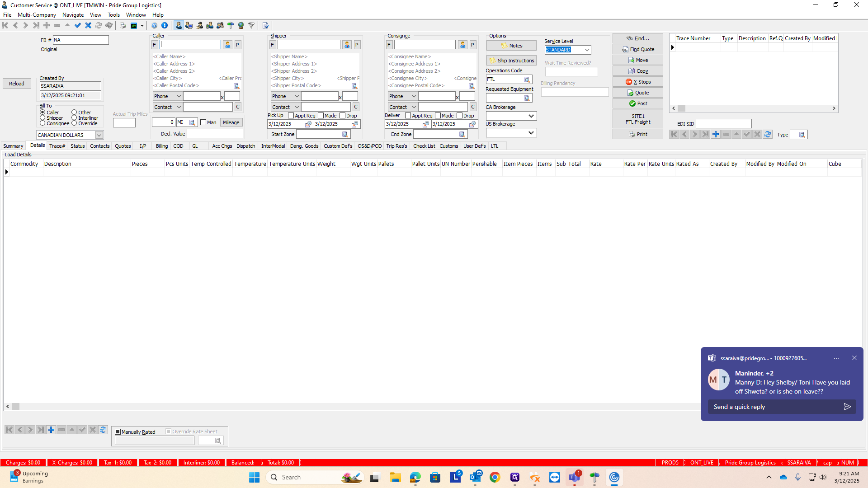Toggle the Manually Rated checkbox
The height and width of the screenshot is (488, 868).
pos(118,432)
